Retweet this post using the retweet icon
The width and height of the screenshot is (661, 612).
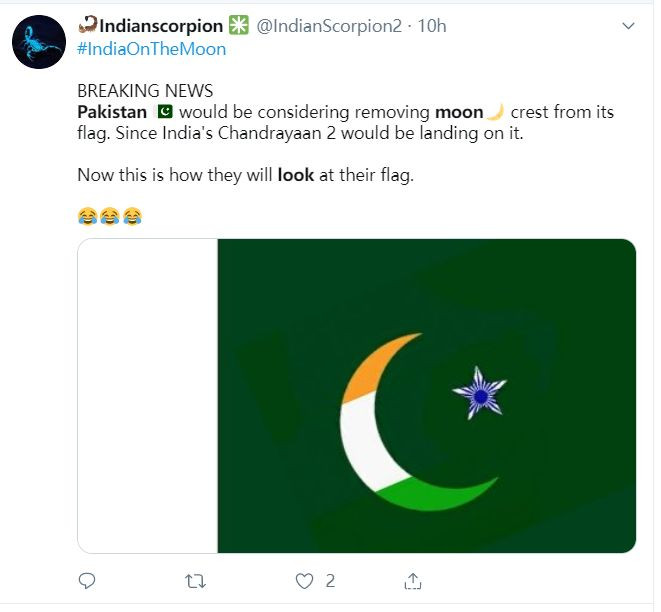196,581
